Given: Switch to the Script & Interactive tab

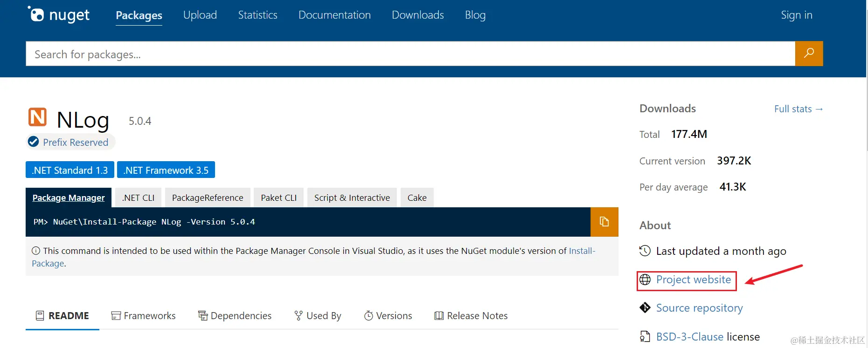Looking at the screenshot, I should 352,198.
